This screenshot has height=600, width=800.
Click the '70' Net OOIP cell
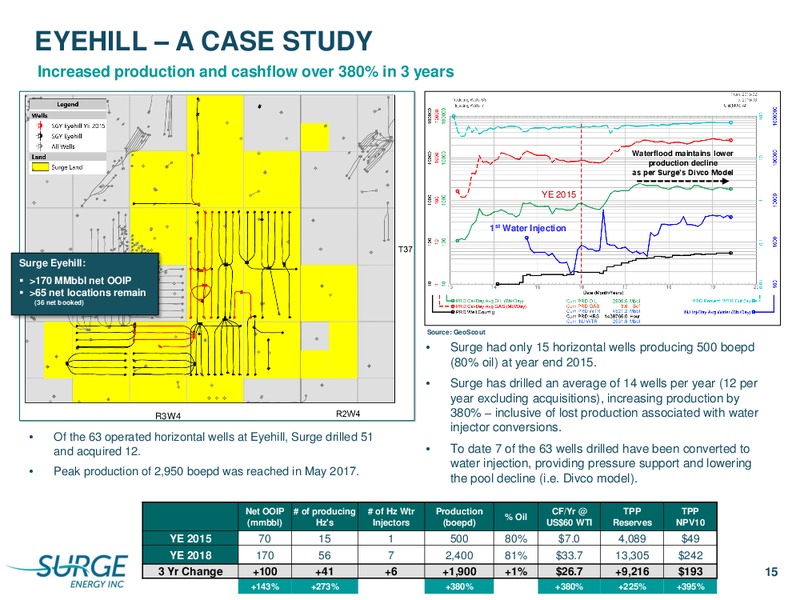coord(264,539)
